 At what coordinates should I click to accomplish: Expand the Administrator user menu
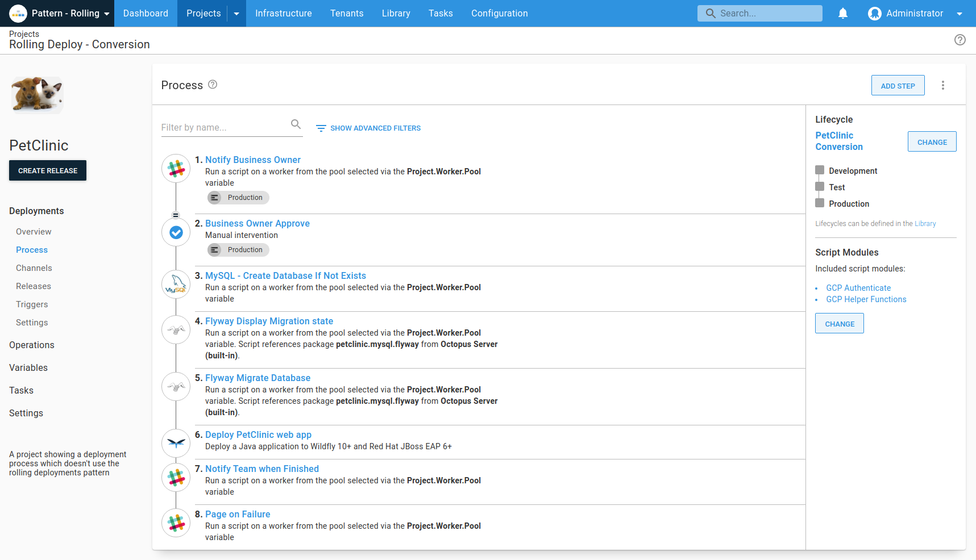tap(915, 14)
